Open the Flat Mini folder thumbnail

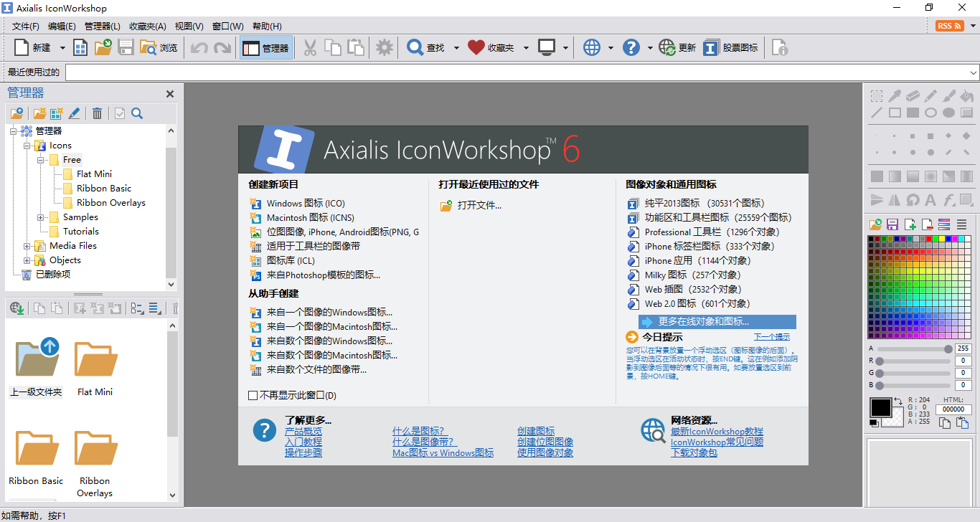click(x=96, y=359)
